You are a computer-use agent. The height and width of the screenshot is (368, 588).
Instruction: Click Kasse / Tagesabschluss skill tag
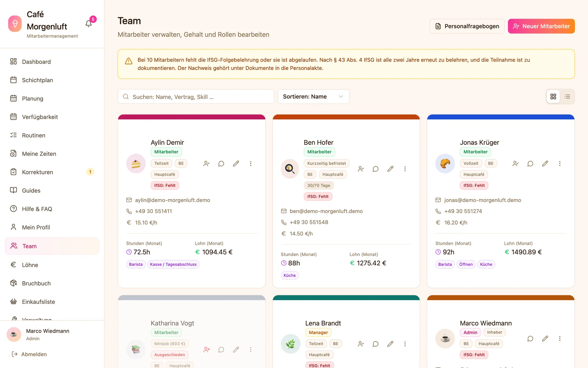click(x=173, y=264)
